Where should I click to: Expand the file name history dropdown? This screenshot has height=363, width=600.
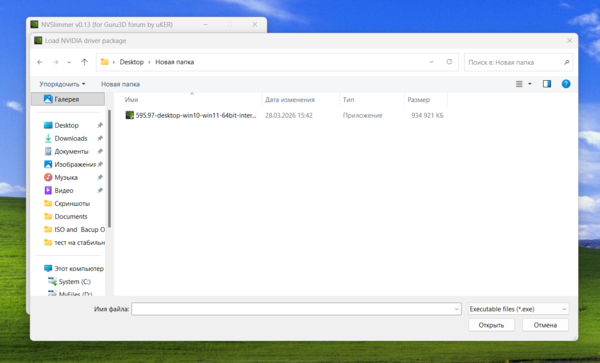point(457,309)
